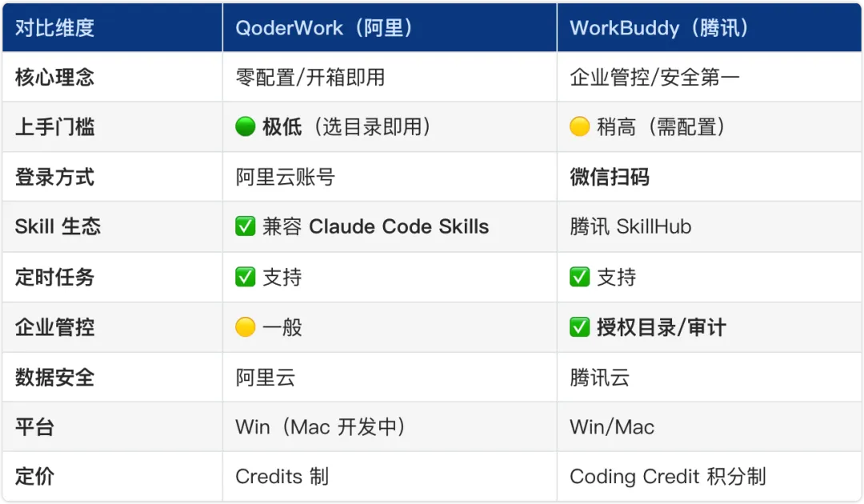Click the 数据安全 row label
864x504 pixels.
[x=54, y=378]
